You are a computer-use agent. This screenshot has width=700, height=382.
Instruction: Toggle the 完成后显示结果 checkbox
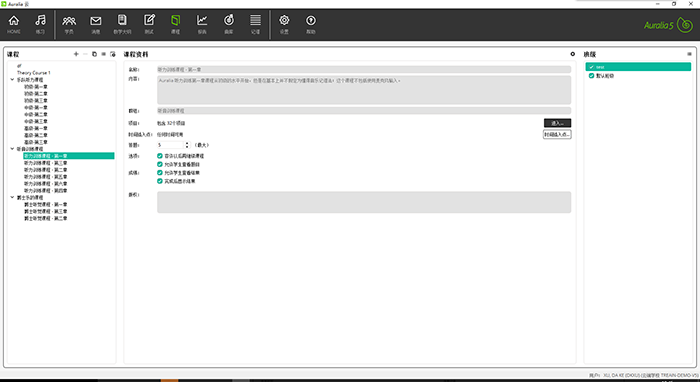click(160, 181)
